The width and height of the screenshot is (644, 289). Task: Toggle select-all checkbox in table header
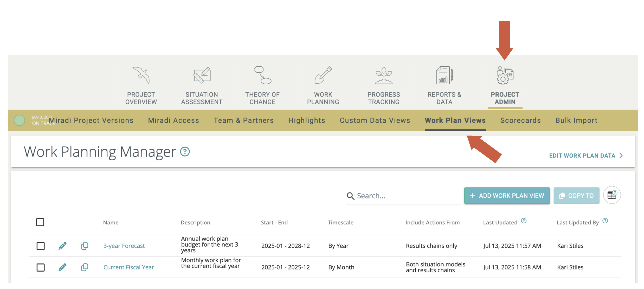click(40, 222)
